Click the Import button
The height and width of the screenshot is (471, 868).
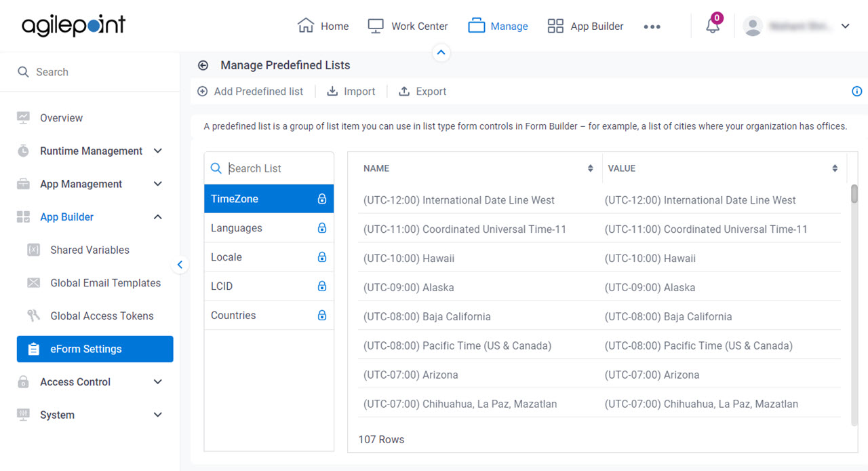coord(351,92)
